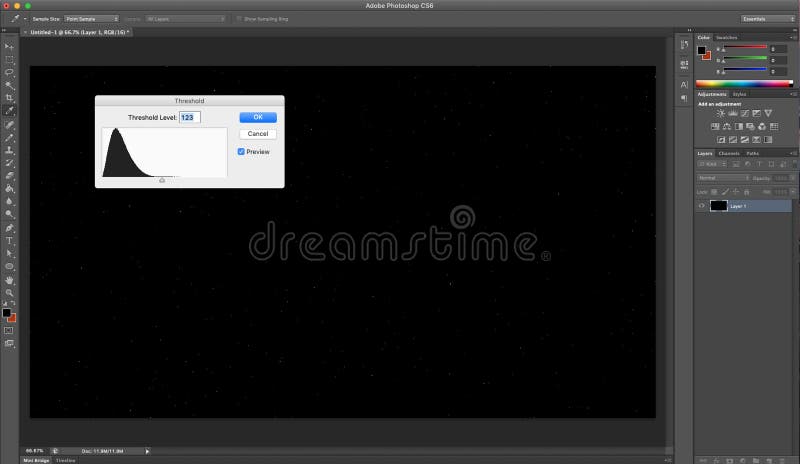Add a Channel Mixer adjustment

click(762, 127)
